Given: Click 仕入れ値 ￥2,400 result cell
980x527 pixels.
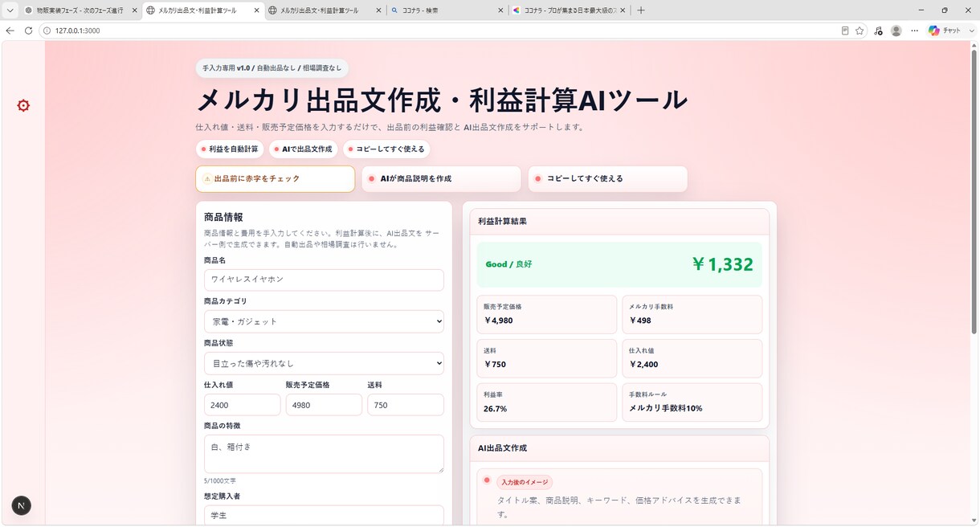Looking at the screenshot, I should point(692,358).
